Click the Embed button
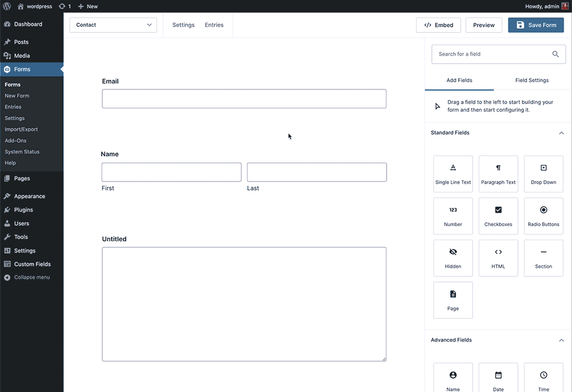Screen dimensions: 572x392 (x=438, y=25)
